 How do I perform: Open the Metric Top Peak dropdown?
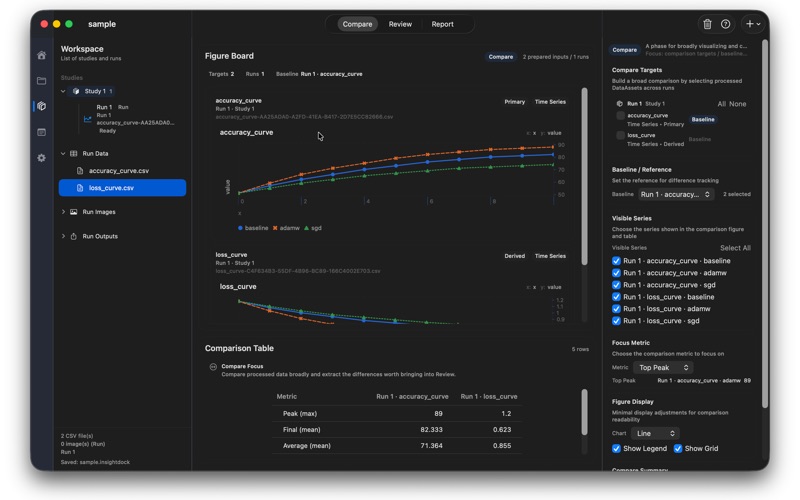(x=663, y=367)
